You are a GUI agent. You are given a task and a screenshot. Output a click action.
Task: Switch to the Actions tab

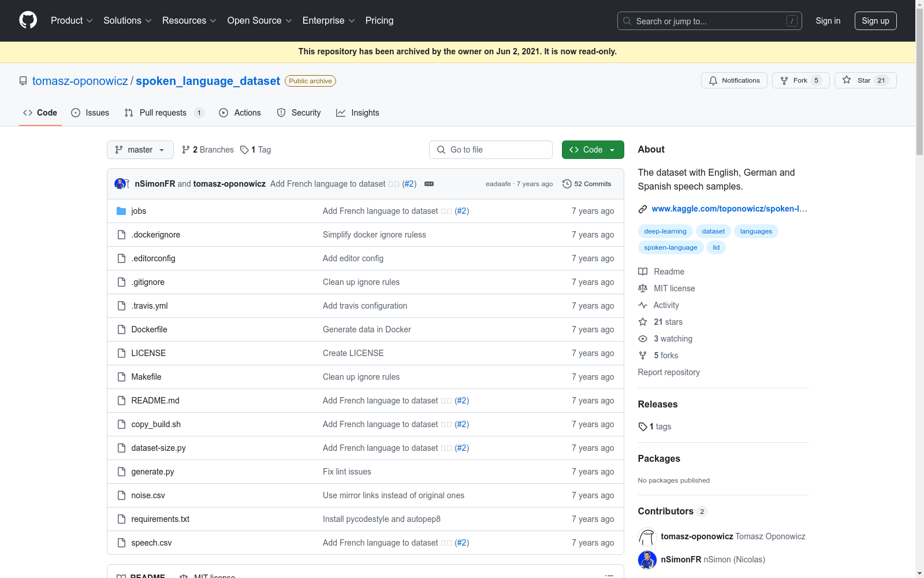[x=240, y=113]
